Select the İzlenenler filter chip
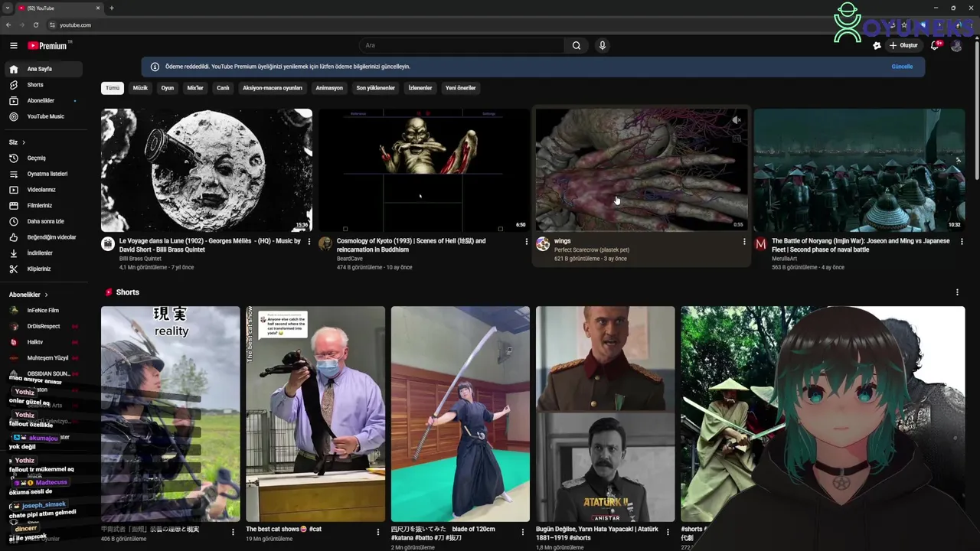 pos(420,88)
